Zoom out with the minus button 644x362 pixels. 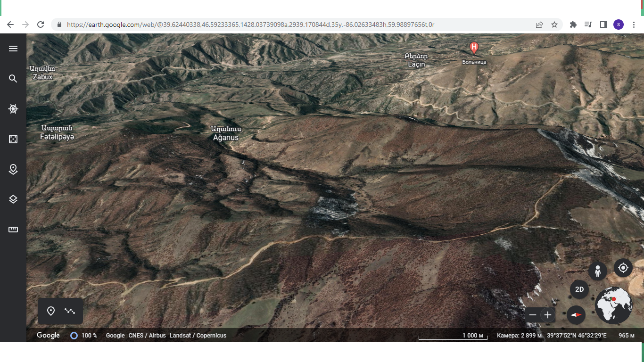pyautogui.click(x=533, y=315)
